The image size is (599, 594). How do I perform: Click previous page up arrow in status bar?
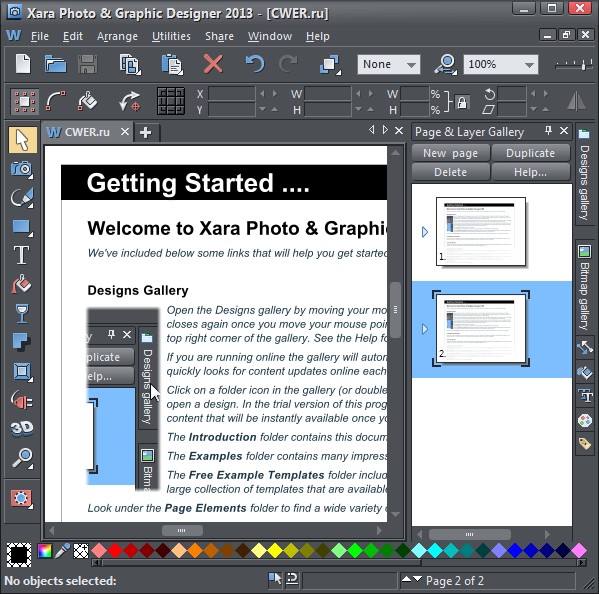(406, 579)
